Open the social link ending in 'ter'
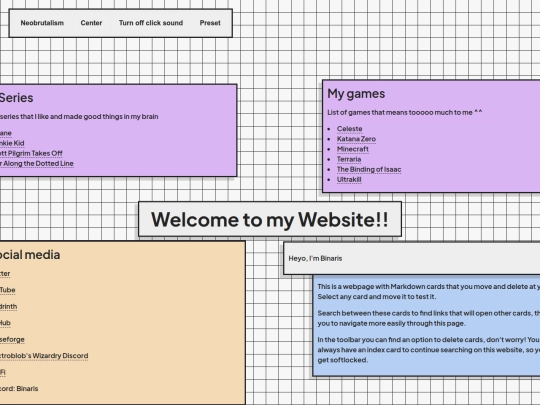540x405 pixels. click(5, 273)
